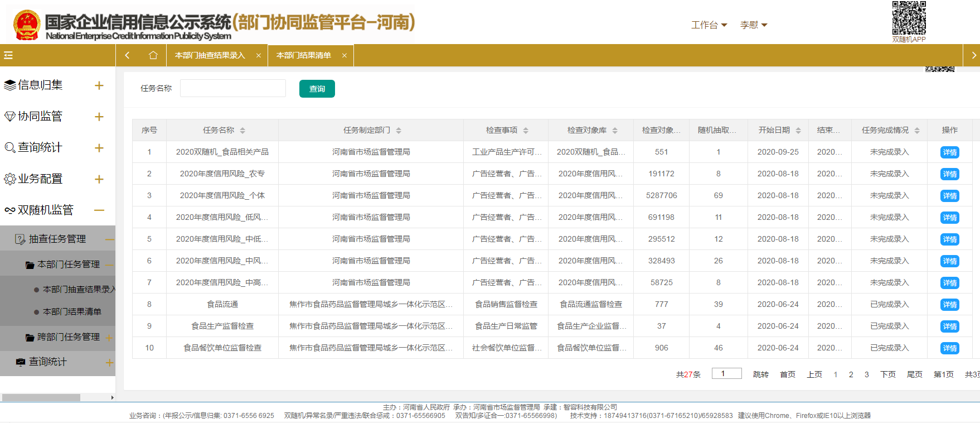The width and height of the screenshot is (980, 423).
Task: Select 本部门任务管理 folder item
Action: 69,264
